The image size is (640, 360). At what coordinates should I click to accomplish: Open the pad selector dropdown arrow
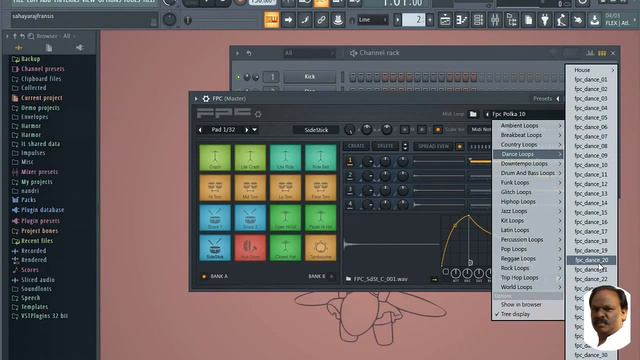click(x=255, y=130)
